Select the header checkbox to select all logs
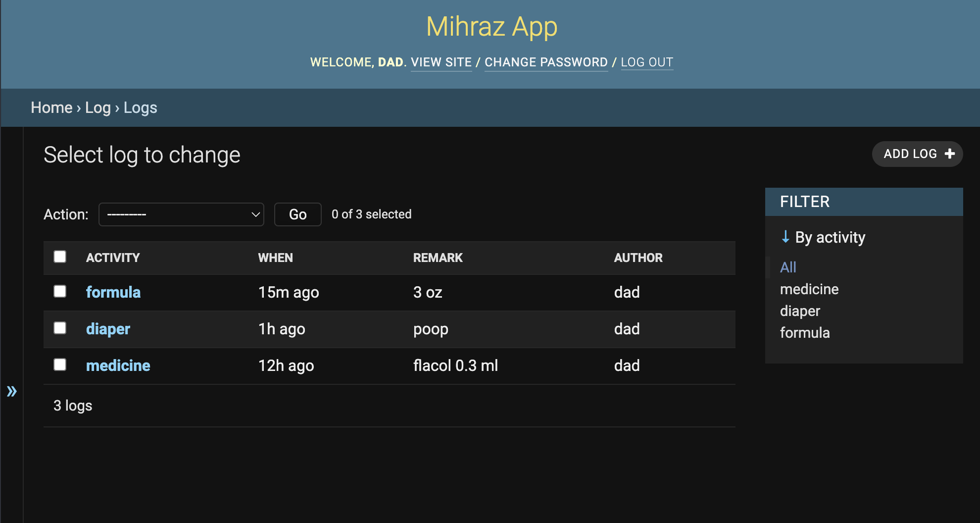 (x=60, y=257)
